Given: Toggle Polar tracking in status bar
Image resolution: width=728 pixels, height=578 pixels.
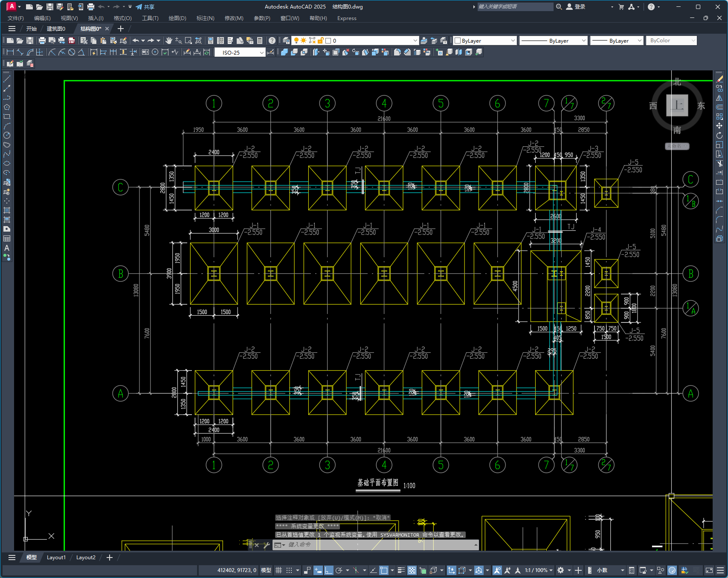Looking at the screenshot, I should (339, 570).
